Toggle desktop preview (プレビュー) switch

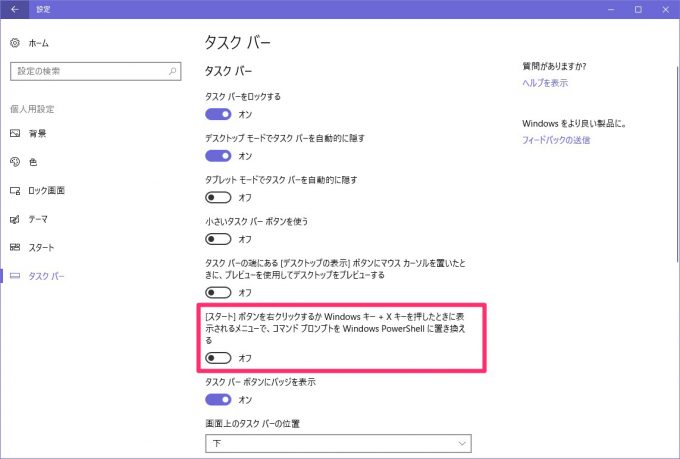click(218, 292)
